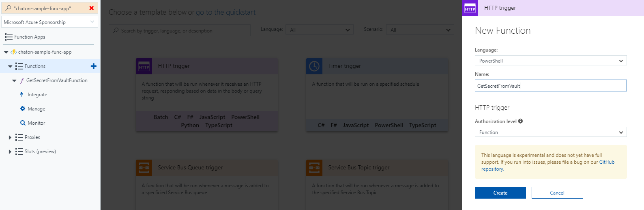Expand the Proxies tree node
Image resolution: width=644 pixels, height=210 pixels.
pos(10,137)
